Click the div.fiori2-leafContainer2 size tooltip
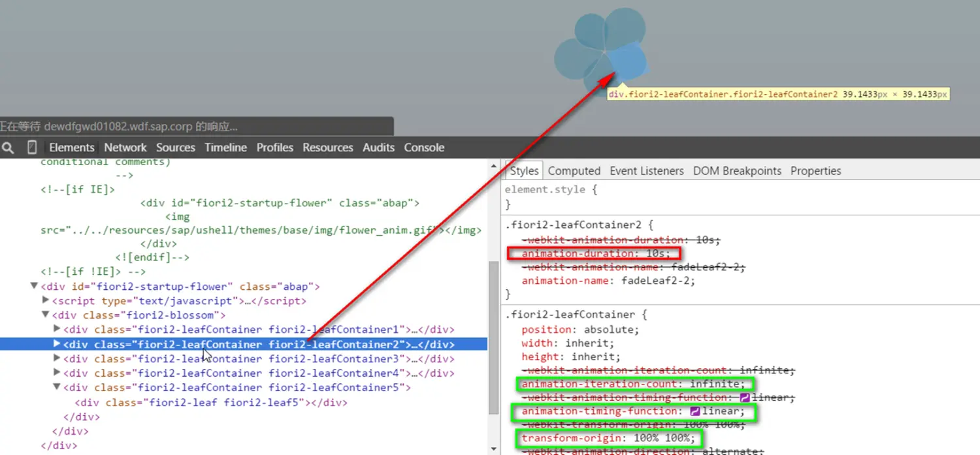Viewport: 980px width, 455px height. [777, 95]
